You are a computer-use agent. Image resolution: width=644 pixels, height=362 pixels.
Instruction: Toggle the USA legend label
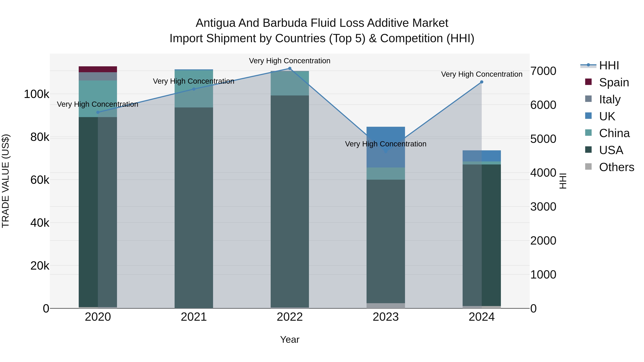tap(611, 150)
